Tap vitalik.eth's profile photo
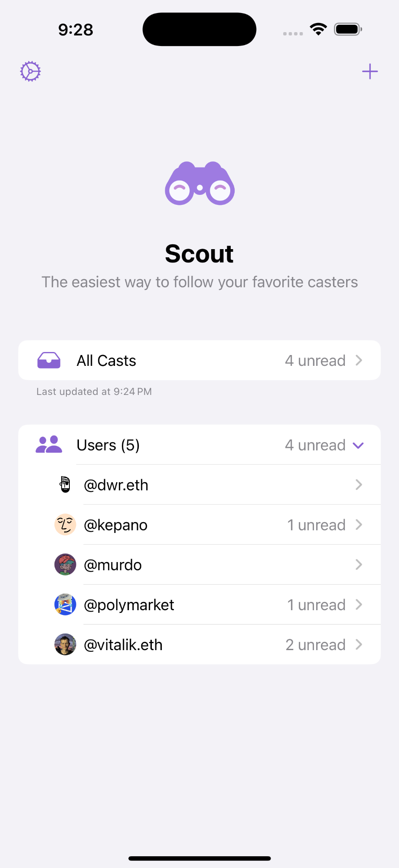 click(65, 644)
